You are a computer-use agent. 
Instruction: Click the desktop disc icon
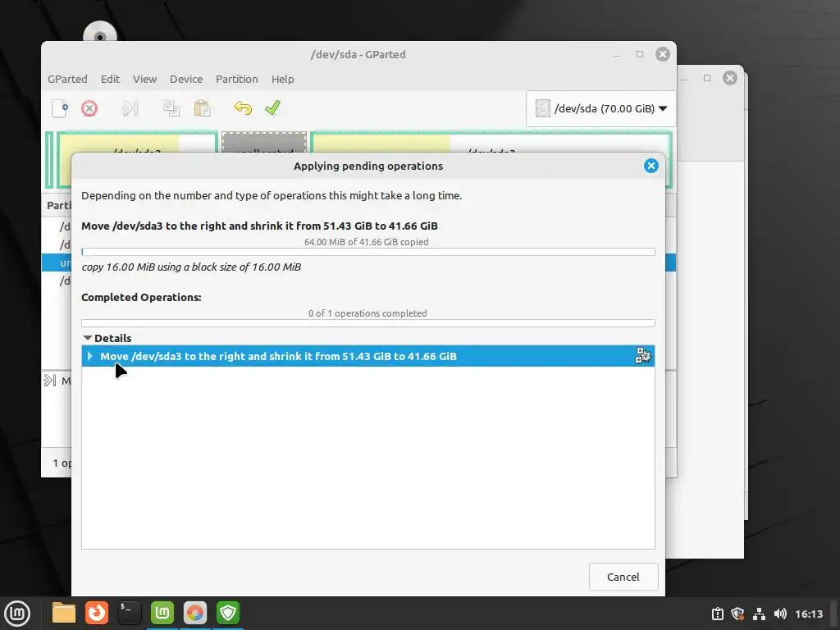pos(99,32)
